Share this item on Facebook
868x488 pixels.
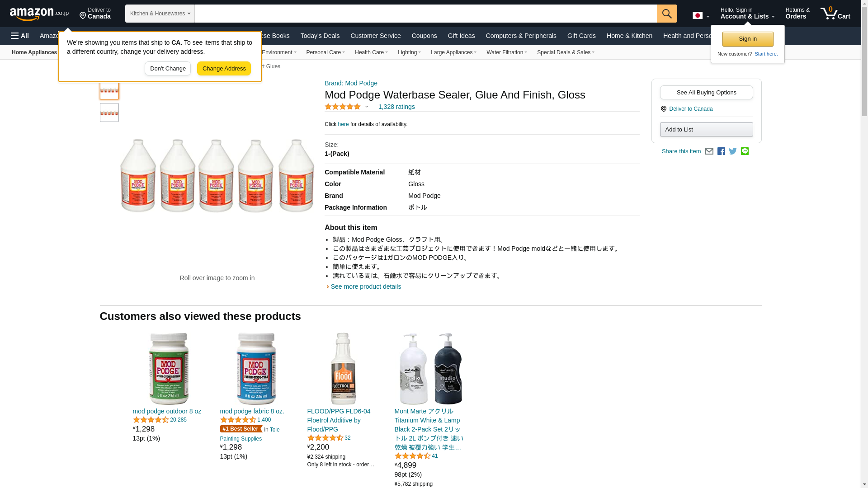pyautogui.click(x=721, y=151)
